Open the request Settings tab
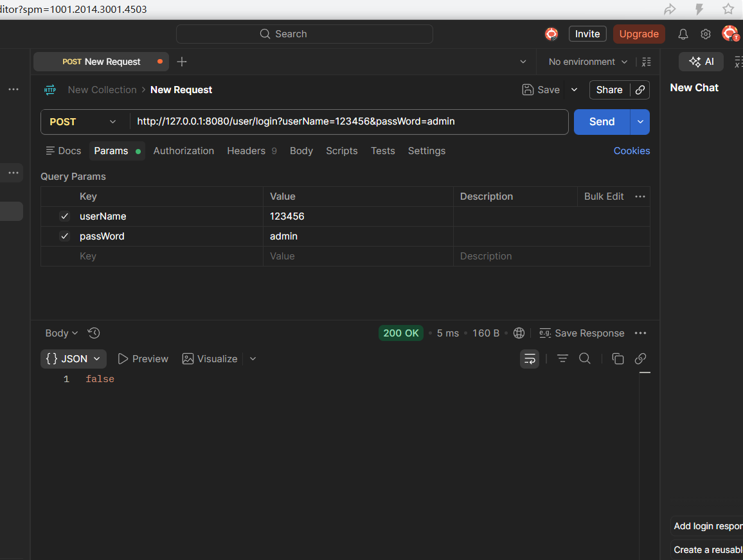743x560 pixels. (x=427, y=151)
